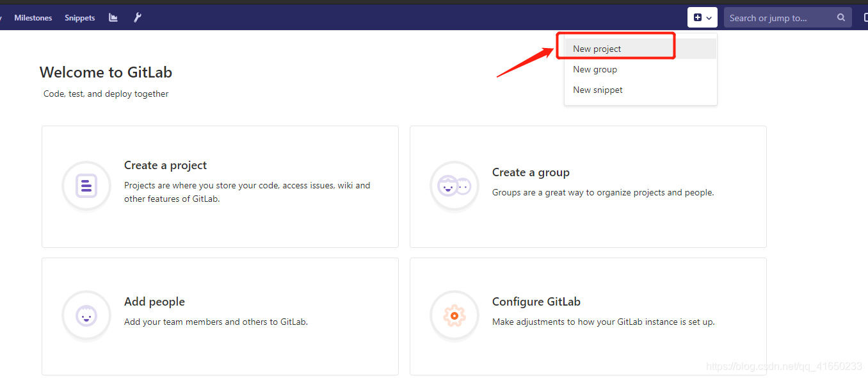Viewport: 868px width, 378px height.
Task: Open Milestones in the top navigation
Action: tap(33, 18)
